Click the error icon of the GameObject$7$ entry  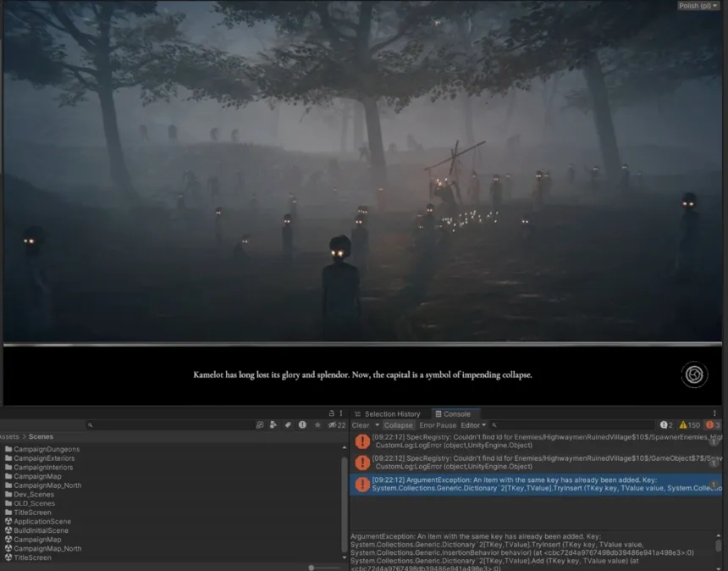362,463
